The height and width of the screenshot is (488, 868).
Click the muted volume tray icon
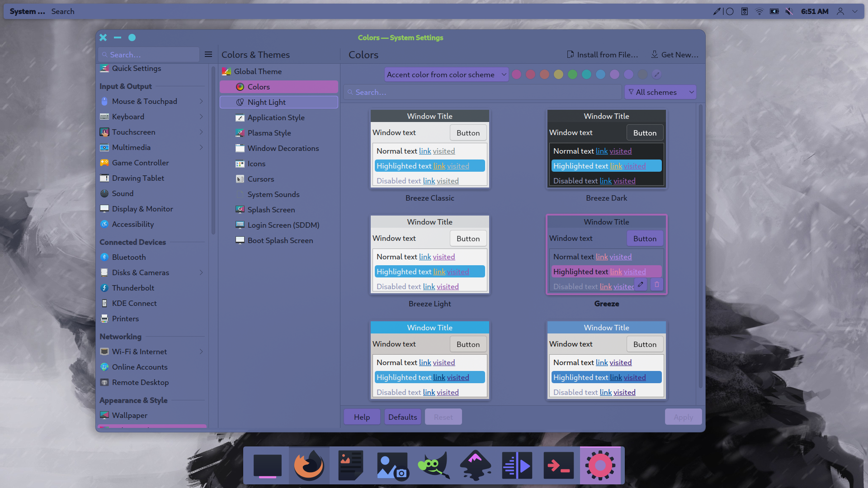tap(789, 11)
